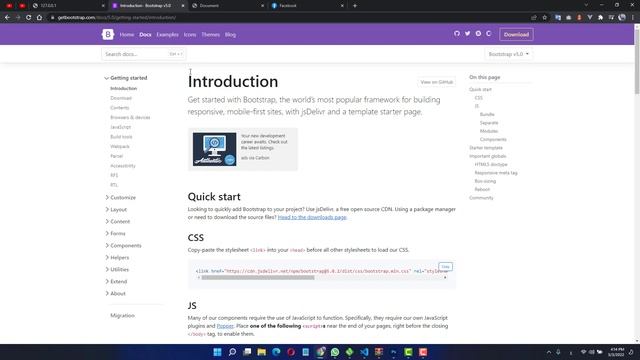Image resolution: width=640 pixels, height=360 pixels.
Task: Click the browser back arrow
Action: point(7,18)
